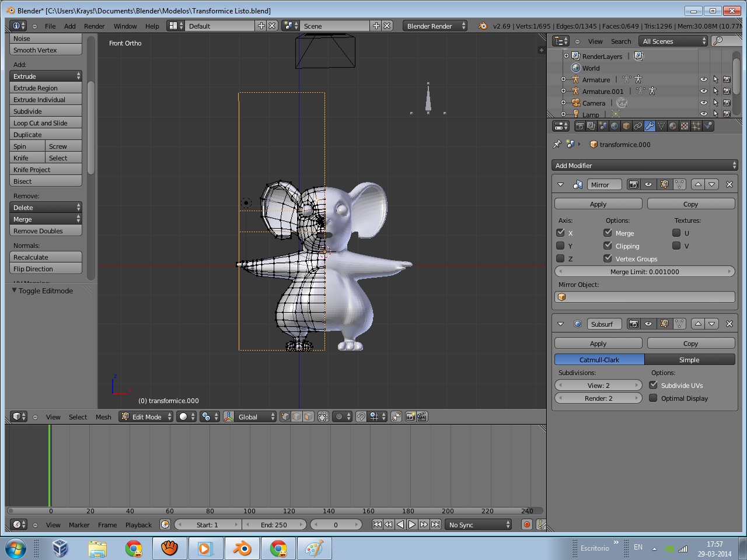
Task: Click Apply on the Mirror modifier
Action: click(598, 204)
